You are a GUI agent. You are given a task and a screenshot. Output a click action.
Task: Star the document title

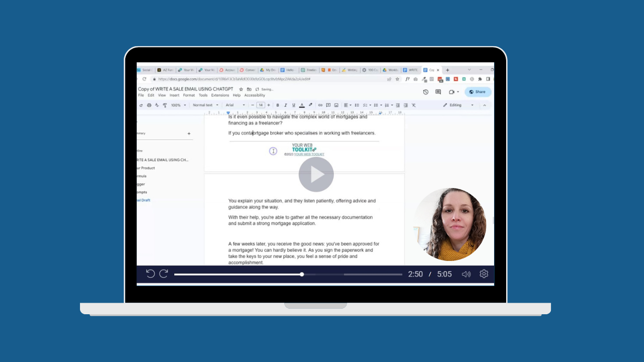pyautogui.click(x=241, y=89)
